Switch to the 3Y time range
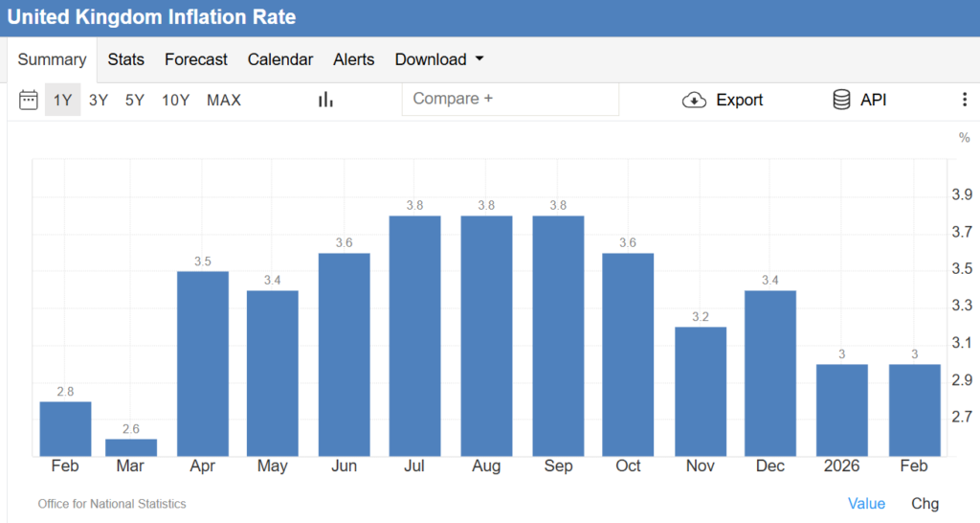The width and height of the screenshot is (980, 523). point(99,100)
